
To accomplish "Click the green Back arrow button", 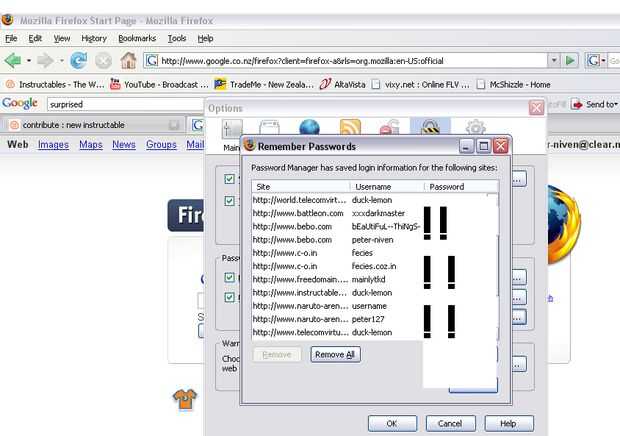I will (x=13, y=61).
